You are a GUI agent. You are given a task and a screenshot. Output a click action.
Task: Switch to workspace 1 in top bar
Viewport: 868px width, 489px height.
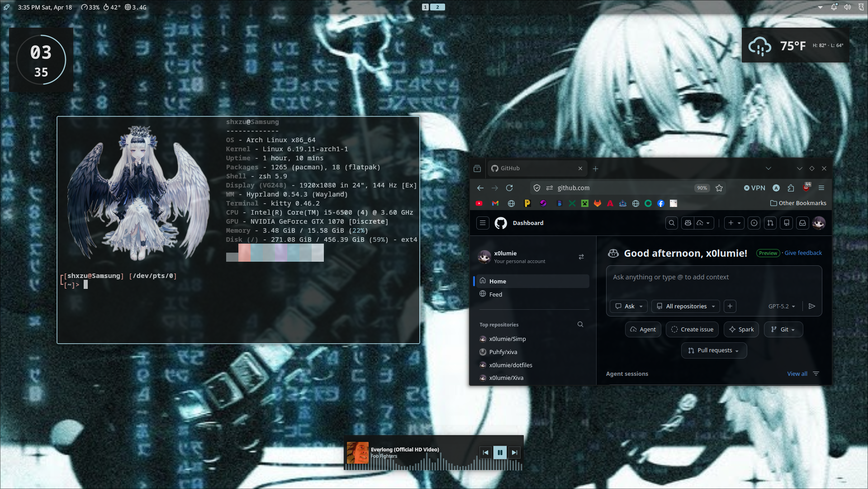[425, 7]
